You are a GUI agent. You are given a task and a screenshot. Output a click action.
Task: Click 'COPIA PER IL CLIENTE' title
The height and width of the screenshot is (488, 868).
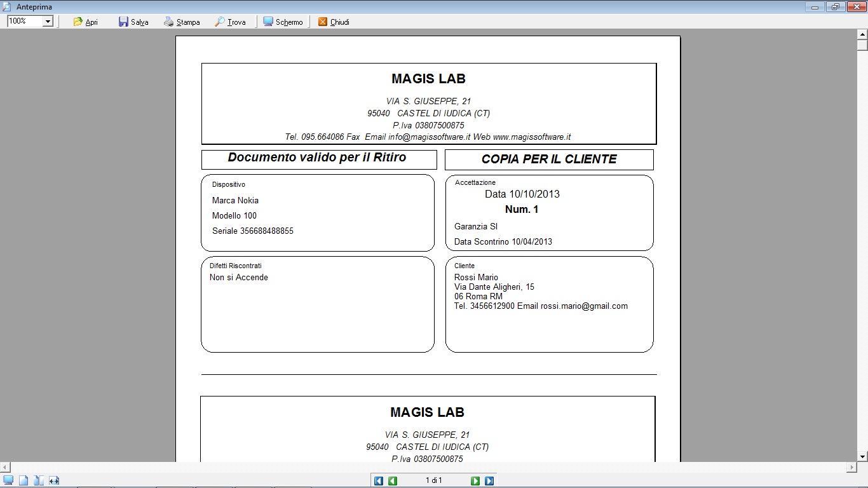point(549,159)
